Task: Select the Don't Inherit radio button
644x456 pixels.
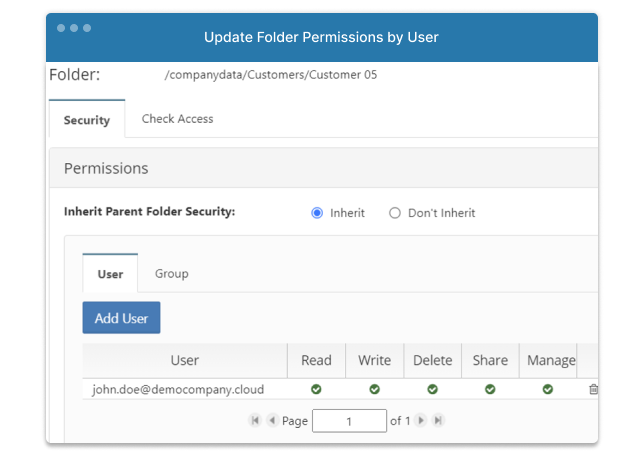Action: pos(395,213)
